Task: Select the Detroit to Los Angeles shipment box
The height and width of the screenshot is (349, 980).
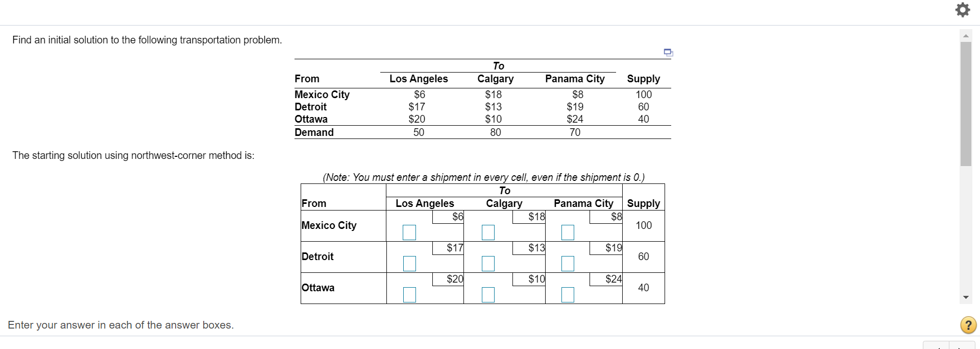Action: [x=409, y=263]
